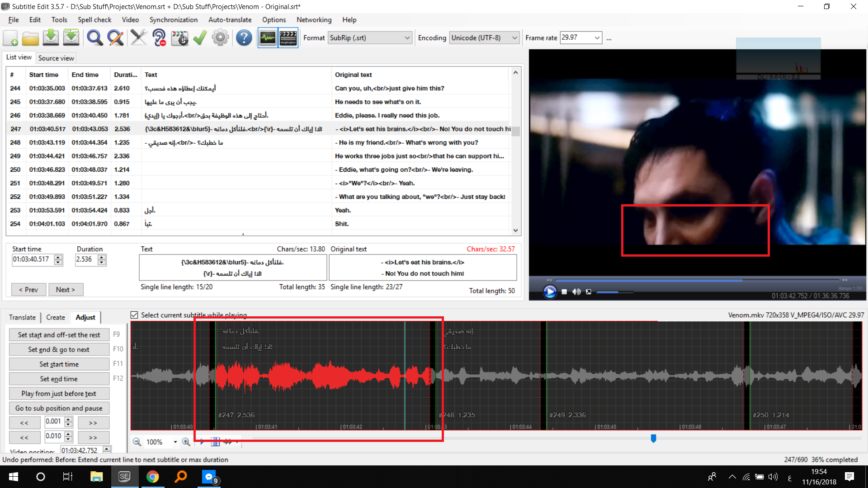The width and height of the screenshot is (868, 488).
Task: Open the Find dialog via magnifier icon
Action: [x=94, y=38]
